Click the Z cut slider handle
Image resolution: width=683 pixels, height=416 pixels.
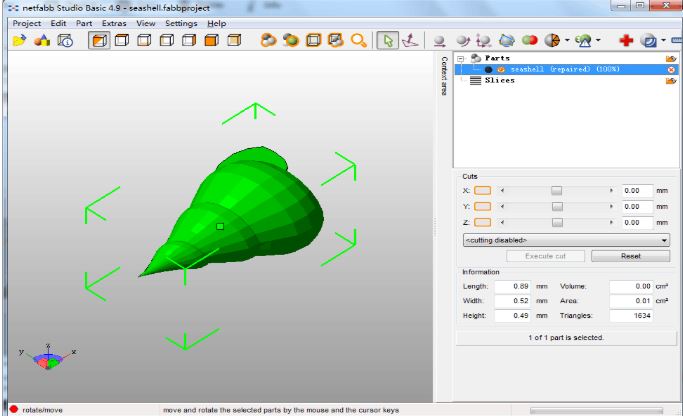557,223
